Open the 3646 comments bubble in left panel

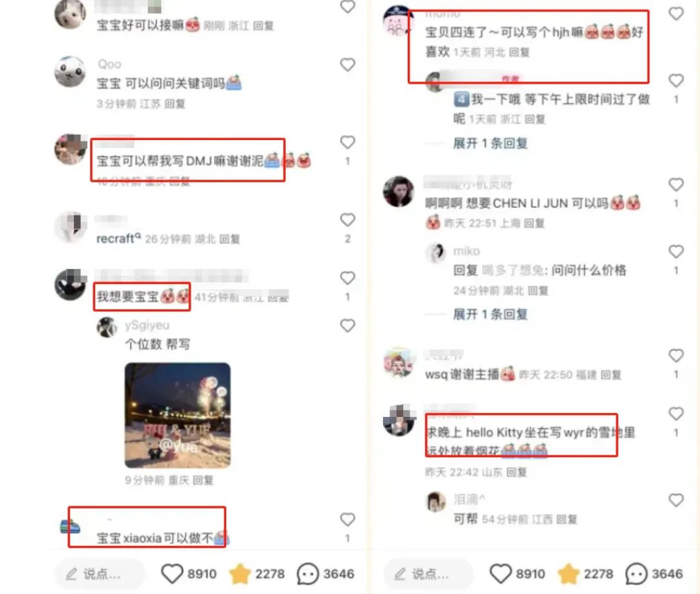tap(308, 573)
